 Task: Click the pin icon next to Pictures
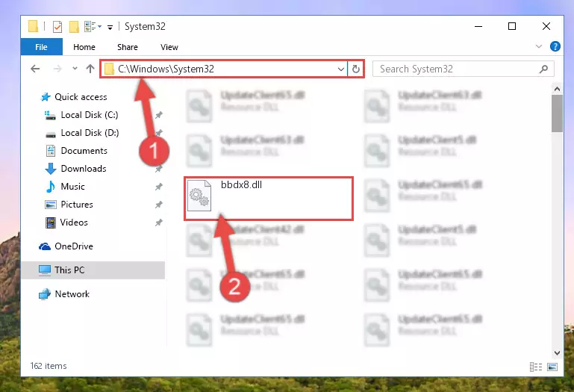click(158, 205)
